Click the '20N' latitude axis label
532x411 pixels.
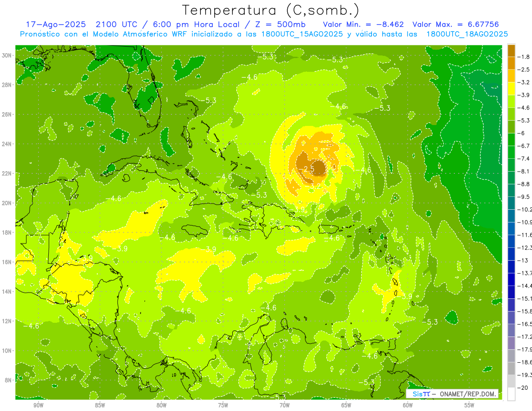tap(7, 203)
